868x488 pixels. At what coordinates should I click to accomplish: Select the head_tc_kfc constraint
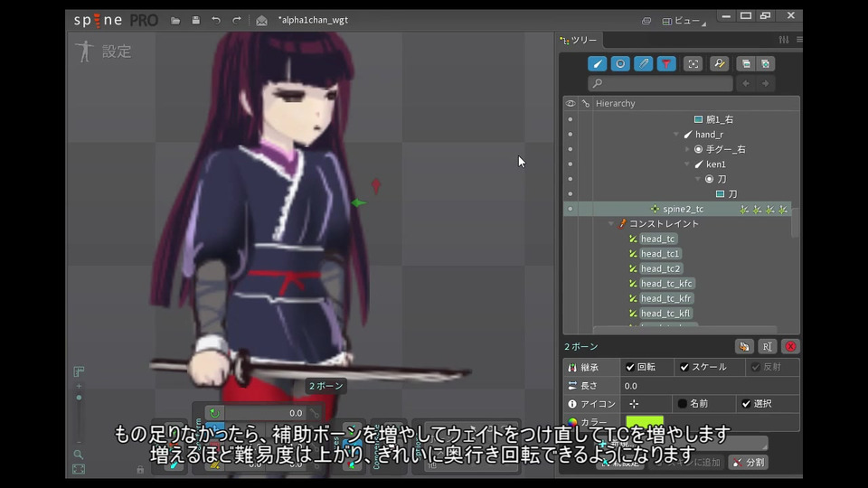666,284
